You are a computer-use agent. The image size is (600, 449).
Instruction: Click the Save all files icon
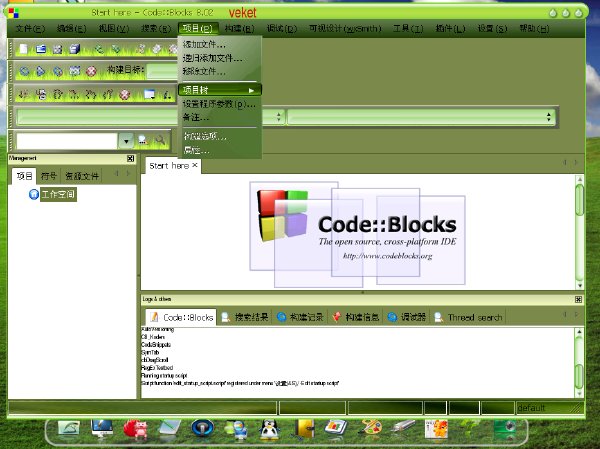(75, 49)
